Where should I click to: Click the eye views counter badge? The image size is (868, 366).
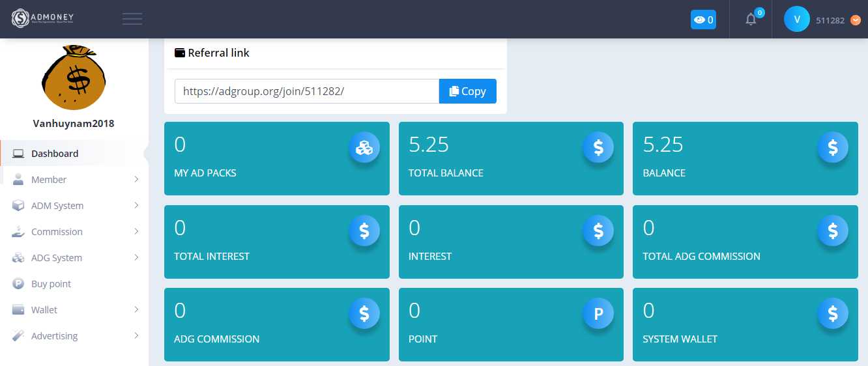(x=703, y=20)
